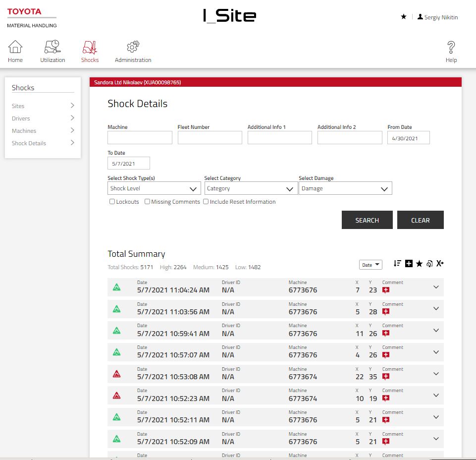This screenshot has height=460, width=476.
Task: Add comment for 10:57:07 AM shock
Action: coord(386,355)
